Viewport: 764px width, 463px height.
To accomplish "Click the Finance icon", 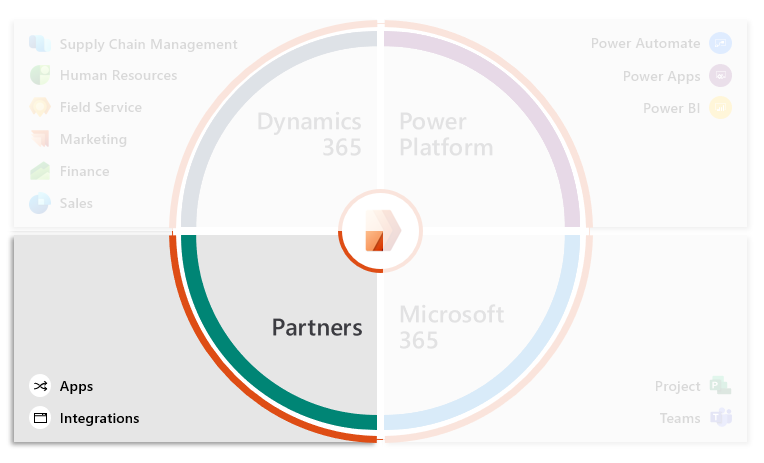I will (x=40, y=171).
